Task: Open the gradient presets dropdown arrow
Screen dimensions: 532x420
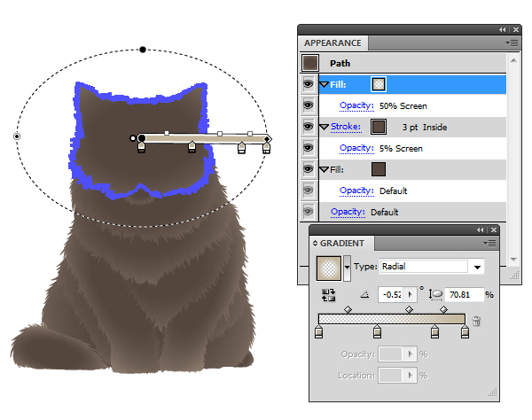Action: point(347,268)
